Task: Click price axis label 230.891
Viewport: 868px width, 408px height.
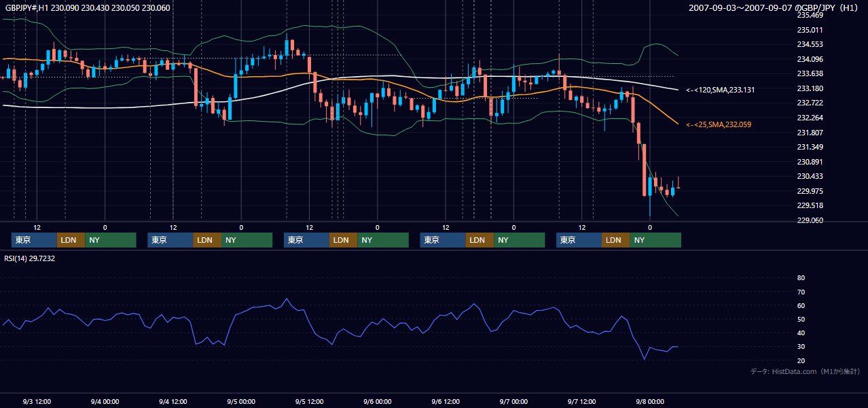Action: coord(810,162)
